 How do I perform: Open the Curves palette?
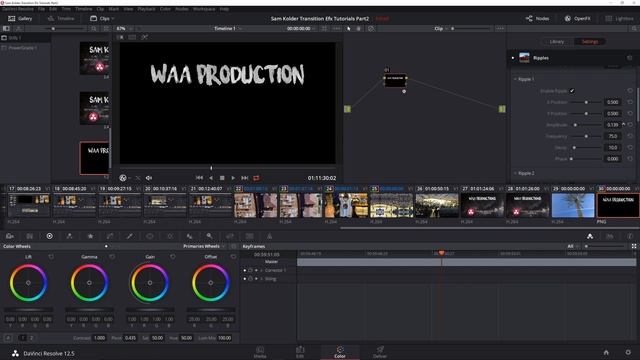coord(110,236)
